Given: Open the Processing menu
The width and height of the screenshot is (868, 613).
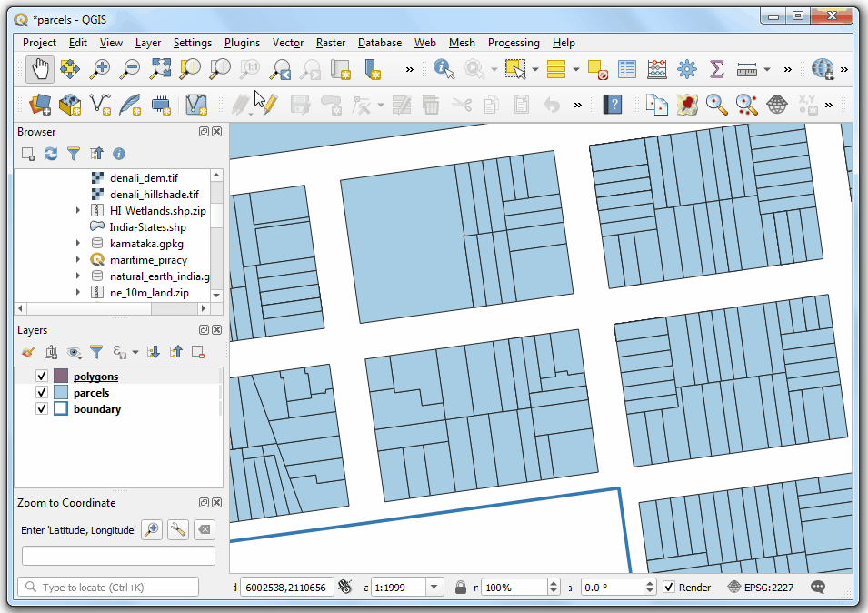Looking at the screenshot, I should [514, 43].
